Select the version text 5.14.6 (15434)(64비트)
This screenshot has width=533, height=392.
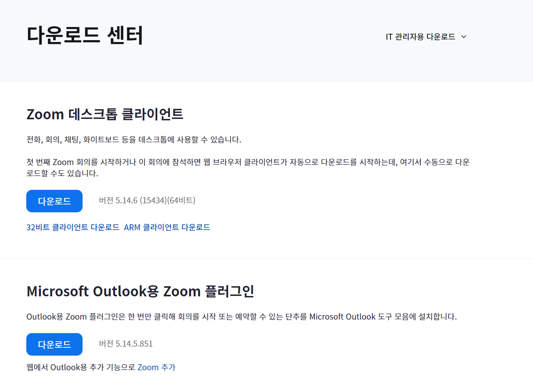click(x=146, y=200)
